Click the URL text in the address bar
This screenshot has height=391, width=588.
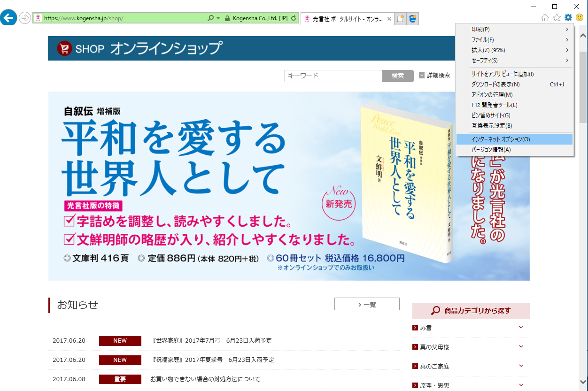[x=84, y=18]
